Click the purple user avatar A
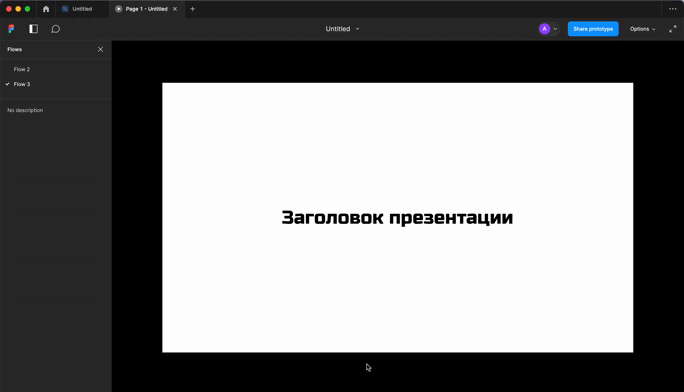The image size is (684, 392). pos(544,29)
